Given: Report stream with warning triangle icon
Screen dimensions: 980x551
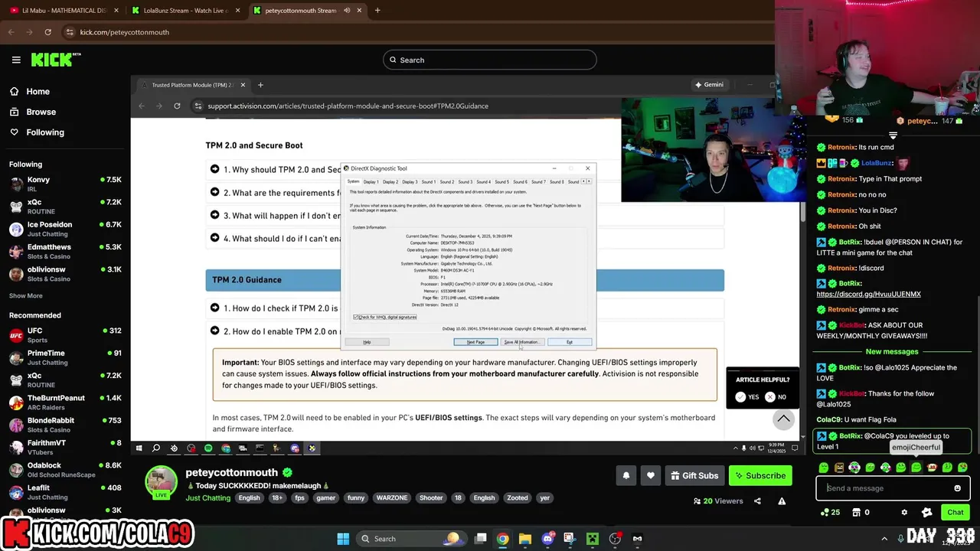Looking at the screenshot, I should 782,501.
